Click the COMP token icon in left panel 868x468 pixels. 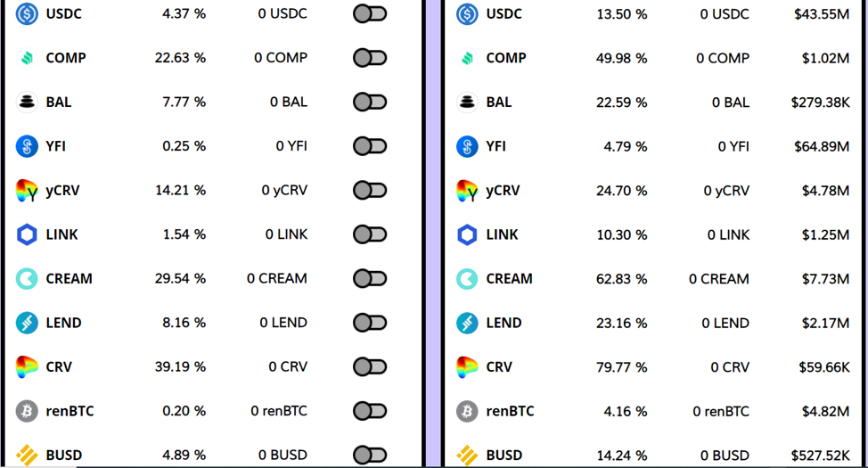(x=28, y=58)
